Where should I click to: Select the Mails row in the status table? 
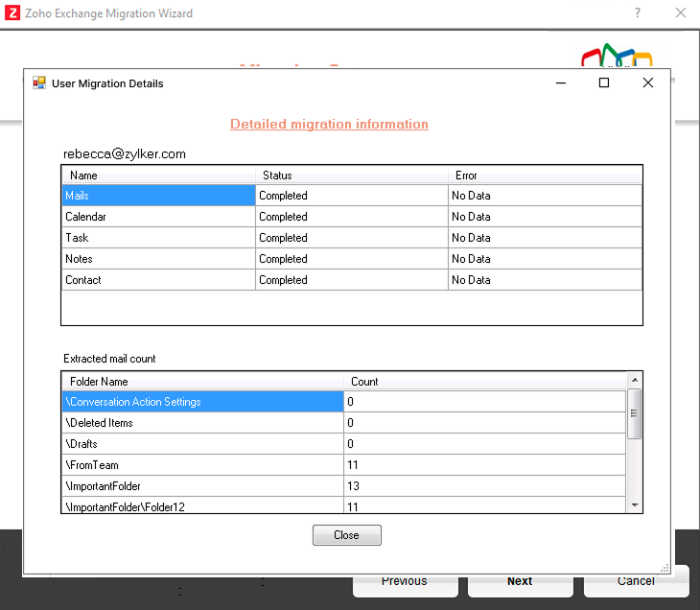tap(352, 196)
